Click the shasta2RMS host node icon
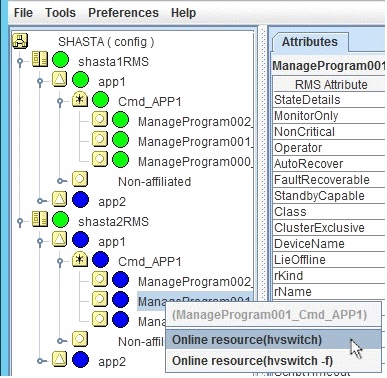Image resolution: width=387 pixels, height=378 pixels. pyautogui.click(x=40, y=220)
